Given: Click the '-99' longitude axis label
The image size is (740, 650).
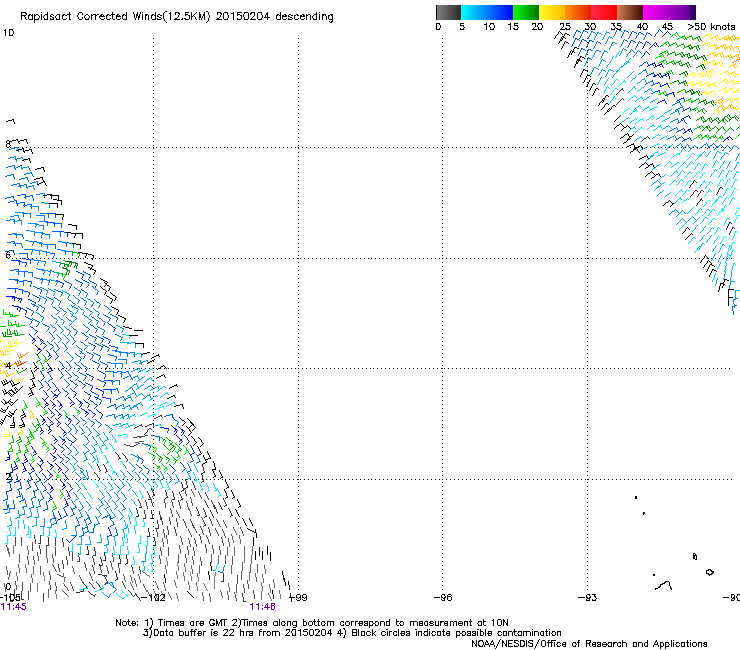Looking at the screenshot, I should pyautogui.click(x=299, y=598).
